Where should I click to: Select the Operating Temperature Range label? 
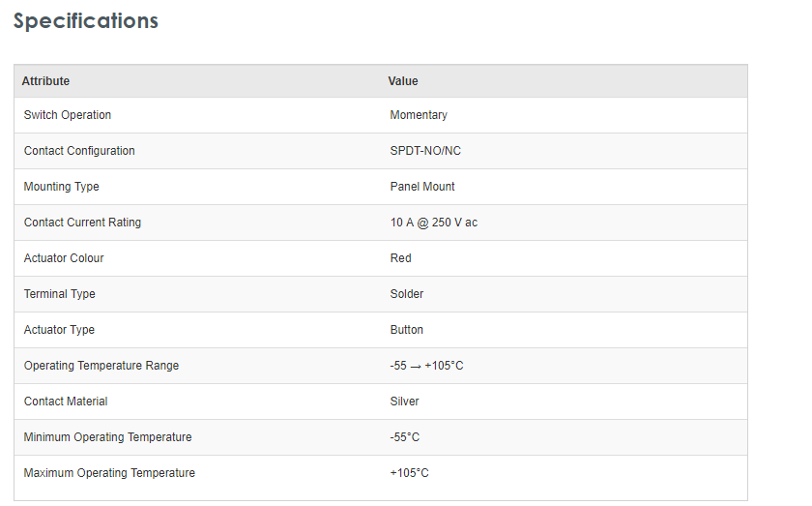point(101,366)
